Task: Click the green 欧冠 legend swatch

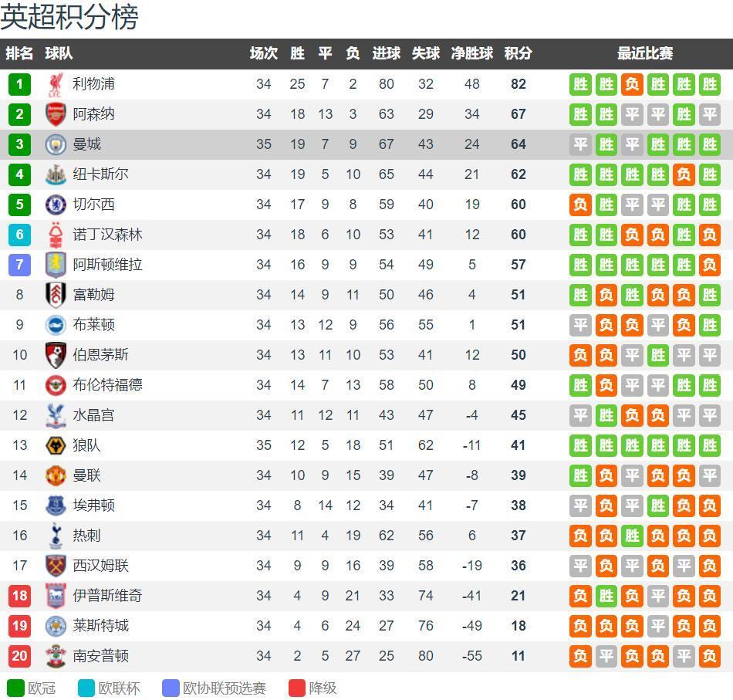Action: click(15, 688)
